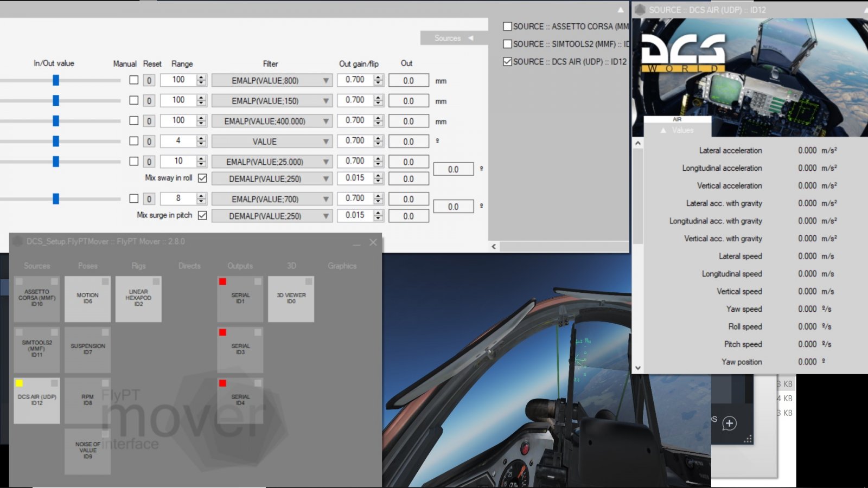Image resolution: width=868 pixels, height=488 pixels.
Task: Click the left scroll arrow below the source checkboxes
Action: point(494,247)
